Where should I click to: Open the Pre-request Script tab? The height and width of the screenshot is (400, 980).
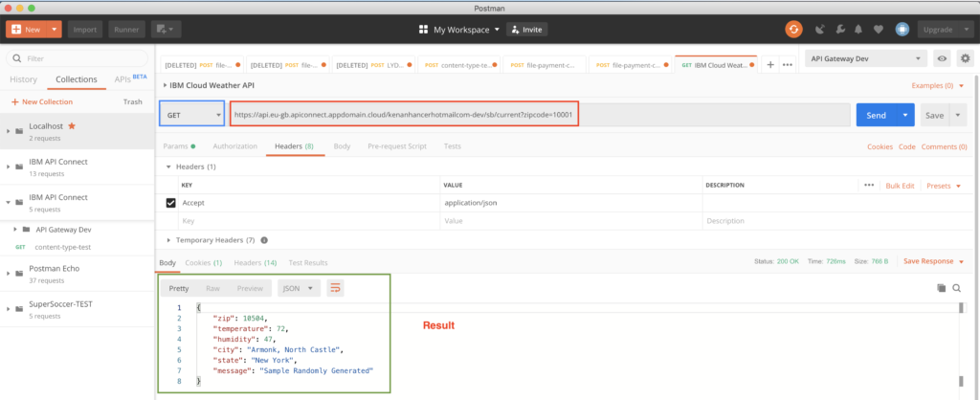tap(397, 146)
